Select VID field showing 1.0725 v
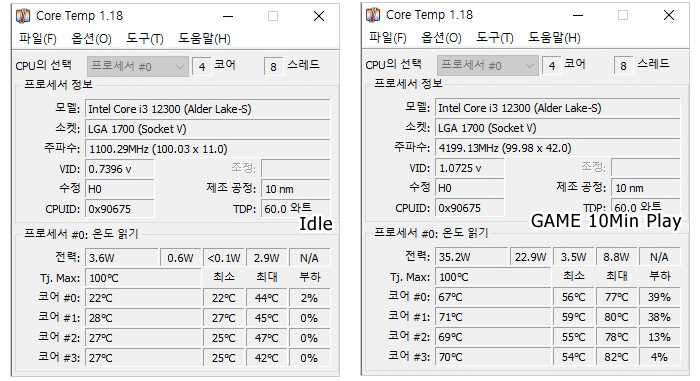The width and height of the screenshot is (700, 381). pos(470,168)
